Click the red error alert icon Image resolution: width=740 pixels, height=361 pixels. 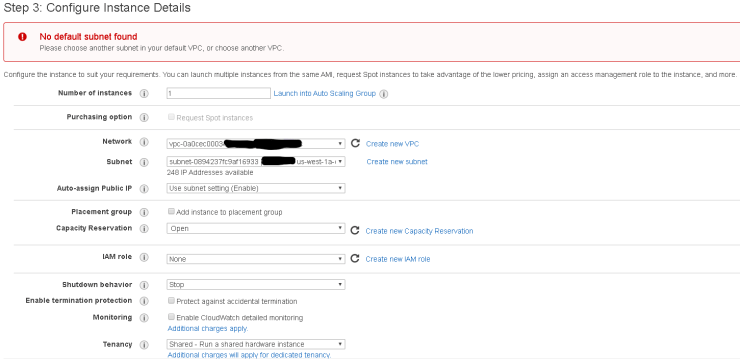coord(23,37)
